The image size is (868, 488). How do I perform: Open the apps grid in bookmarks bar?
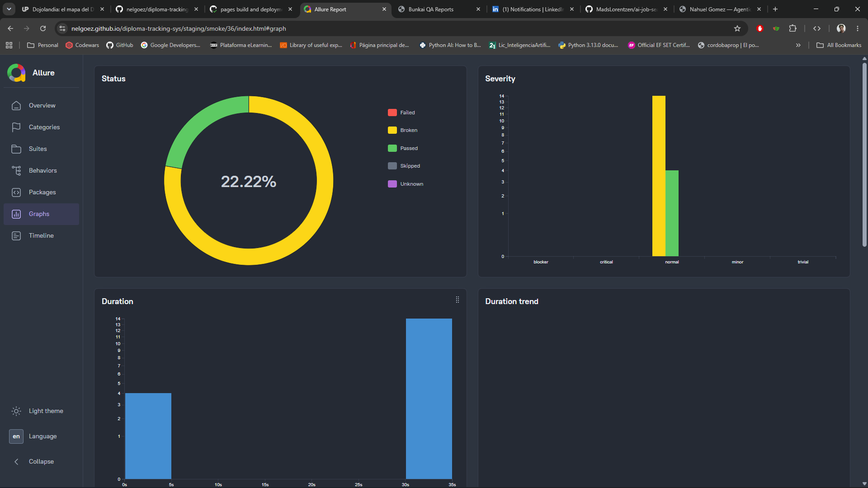tap(9, 45)
